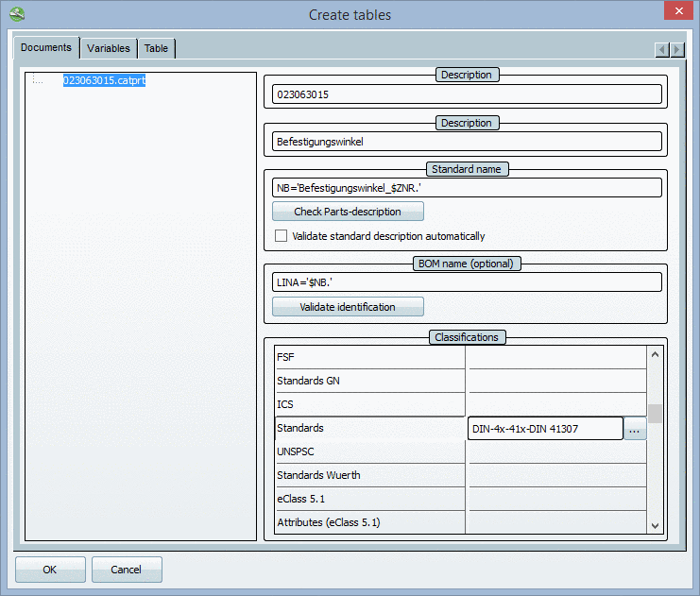The width and height of the screenshot is (700, 596).
Task: Click the application icon in the title bar
Action: tap(17, 14)
